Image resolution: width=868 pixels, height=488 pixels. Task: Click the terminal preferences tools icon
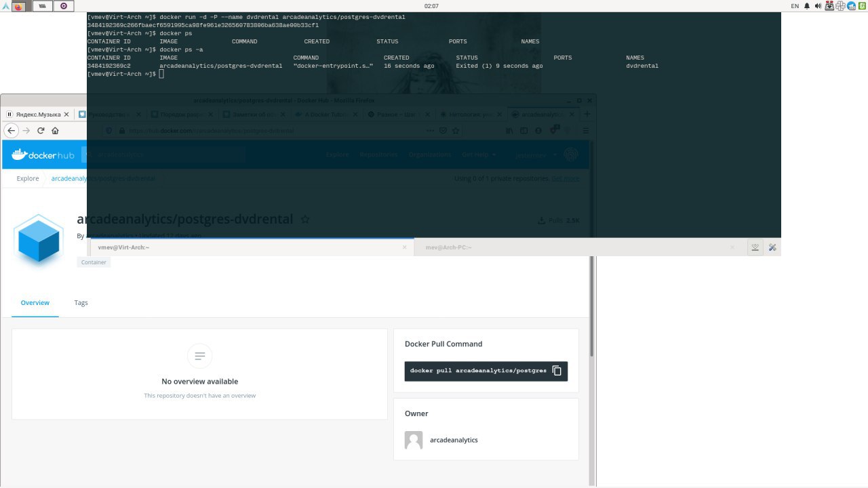coord(772,247)
